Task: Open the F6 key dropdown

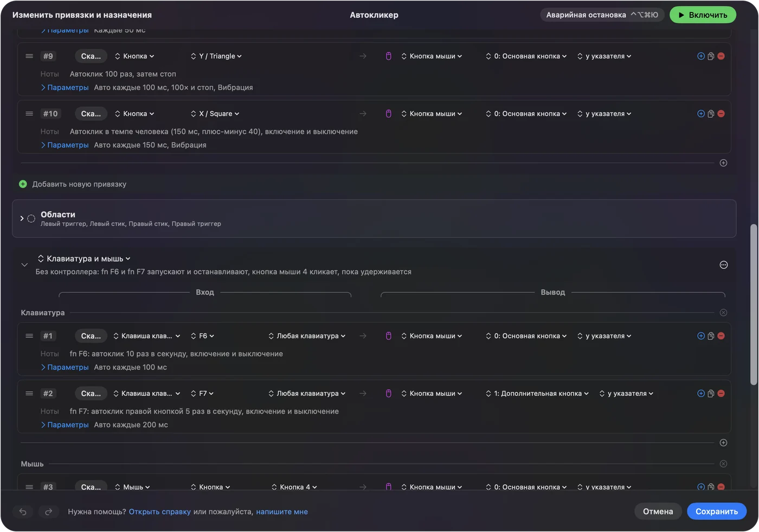Action: coord(202,336)
